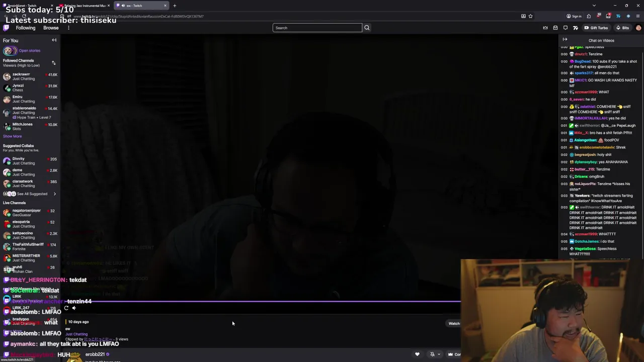Focus the Twitch search field

click(x=317, y=28)
